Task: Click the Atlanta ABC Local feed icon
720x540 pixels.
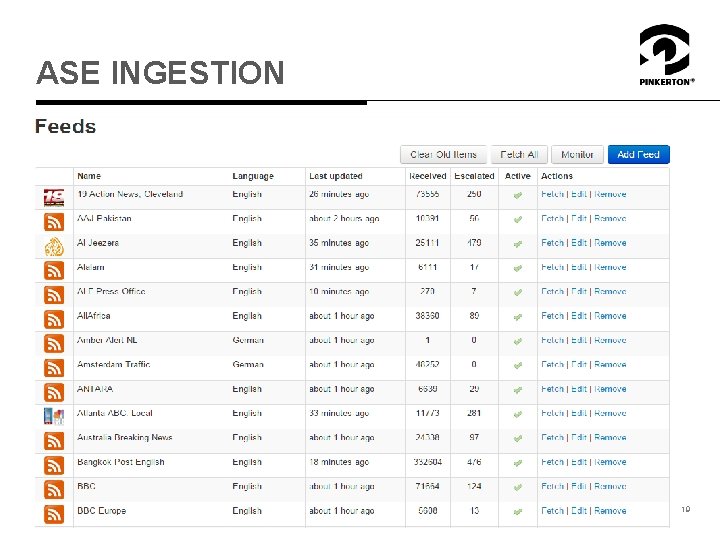Action: 54,416
